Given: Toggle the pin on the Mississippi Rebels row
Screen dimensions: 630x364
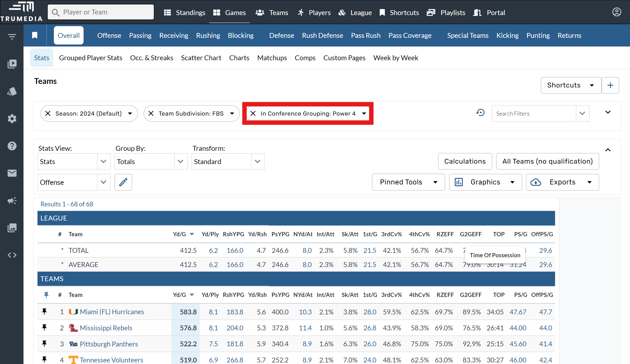Looking at the screenshot, I should pos(45,327).
